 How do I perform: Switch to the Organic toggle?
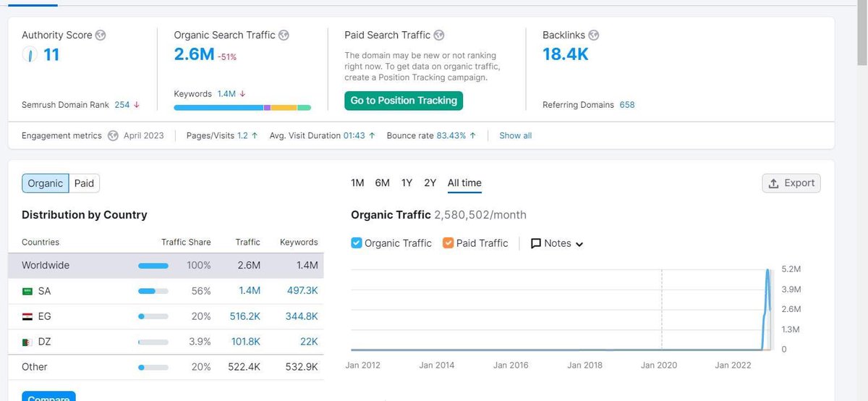[x=45, y=183]
